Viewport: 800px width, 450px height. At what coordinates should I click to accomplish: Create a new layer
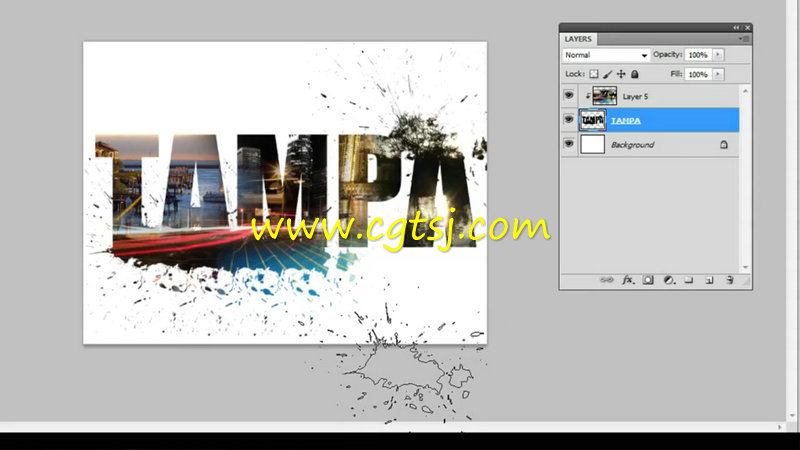[x=709, y=280]
